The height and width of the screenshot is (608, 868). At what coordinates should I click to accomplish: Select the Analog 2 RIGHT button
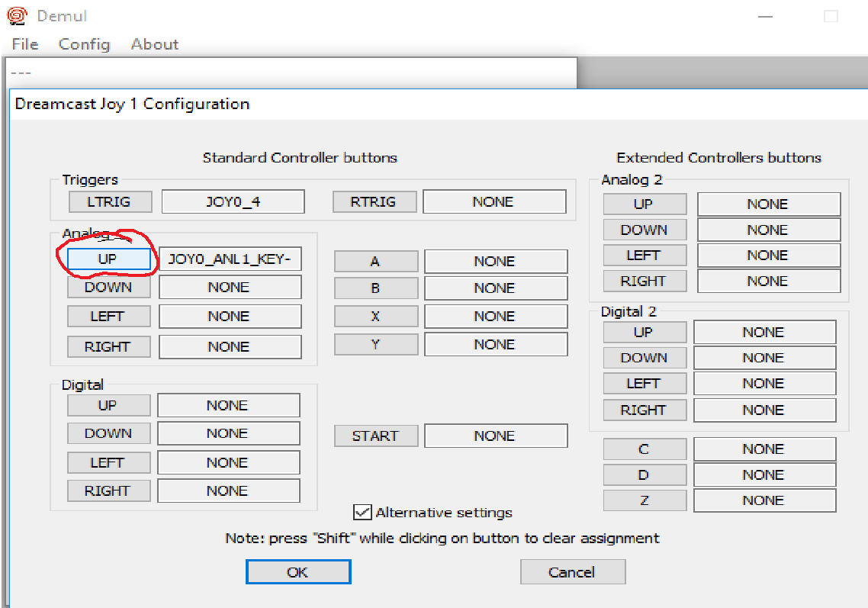(x=644, y=281)
